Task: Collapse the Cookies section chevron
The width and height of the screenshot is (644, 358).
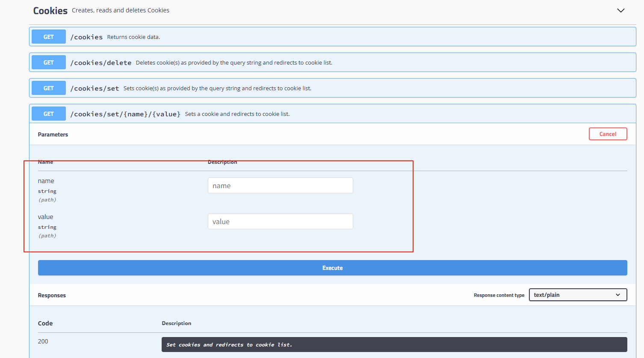Action: coord(621,10)
